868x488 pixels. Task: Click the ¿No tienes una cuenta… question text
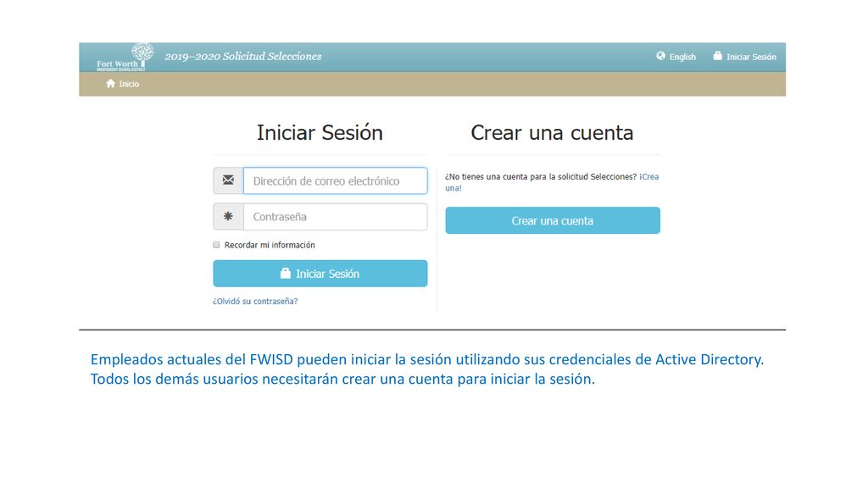(x=541, y=176)
